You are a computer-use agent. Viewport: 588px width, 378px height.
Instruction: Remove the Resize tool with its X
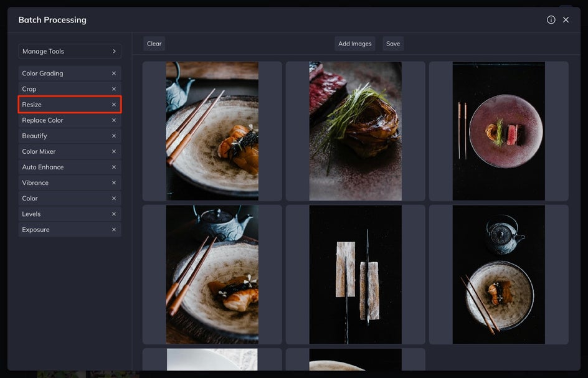(x=114, y=105)
